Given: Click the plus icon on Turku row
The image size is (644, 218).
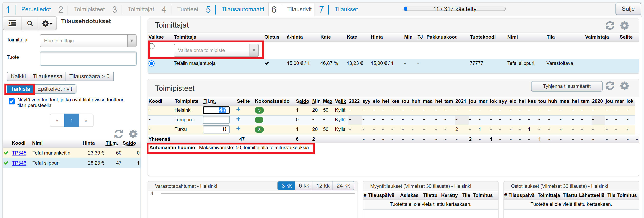Looking at the screenshot, I should pyautogui.click(x=238, y=129).
